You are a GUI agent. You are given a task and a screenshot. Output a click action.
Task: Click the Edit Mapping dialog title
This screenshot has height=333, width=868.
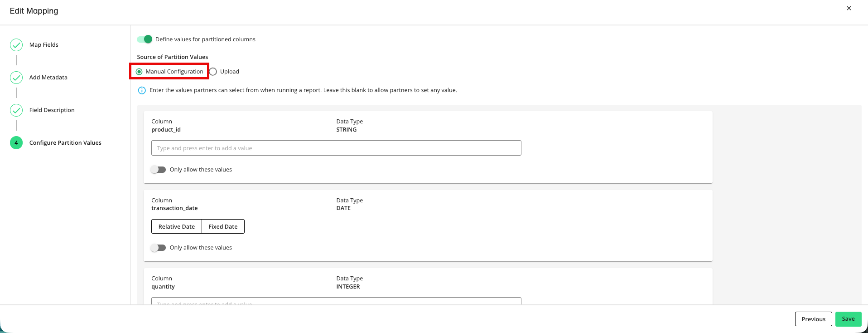[34, 11]
